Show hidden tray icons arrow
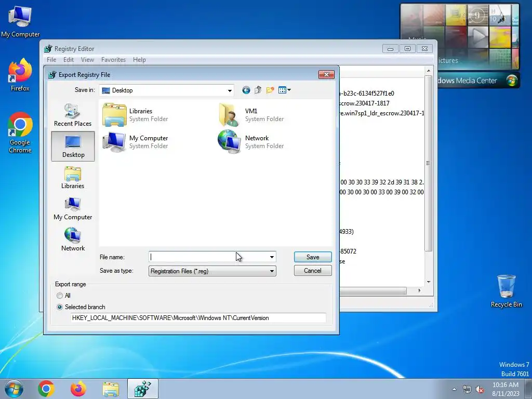 (x=454, y=389)
